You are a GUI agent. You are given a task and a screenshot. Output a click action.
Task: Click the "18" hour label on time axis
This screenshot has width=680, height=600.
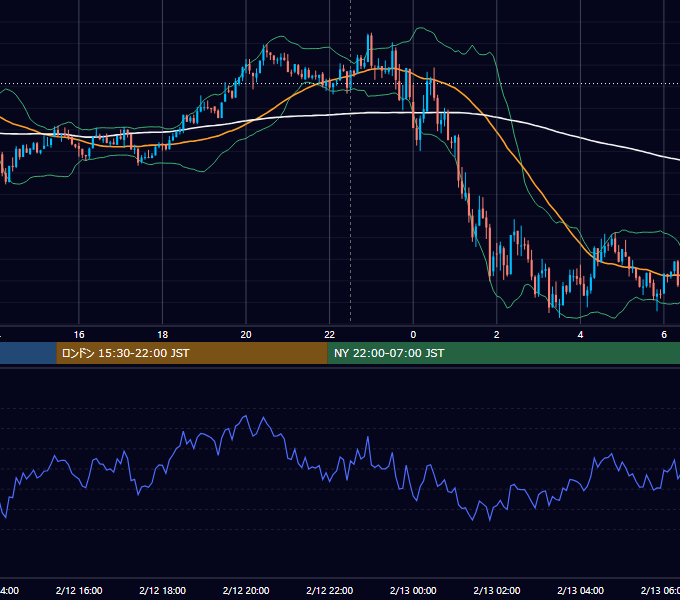pos(163,335)
